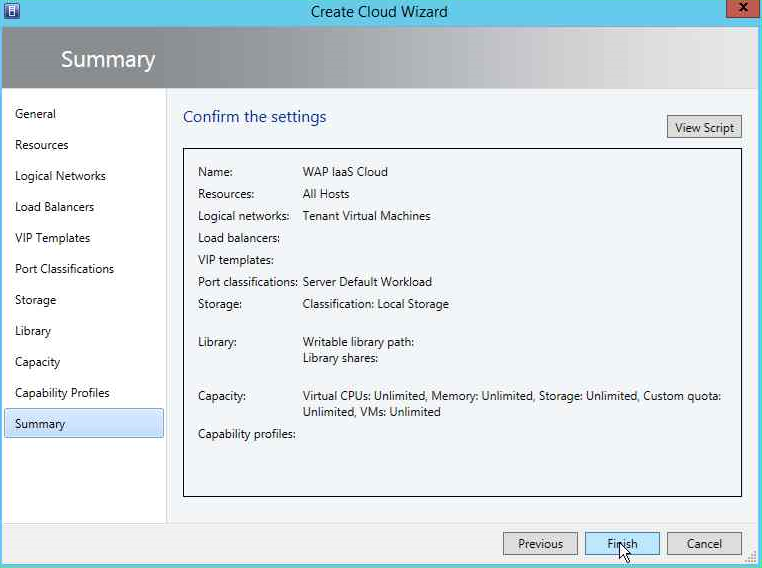Screen dimensions: 762x568
Task: Go to the Storage step
Action: [35, 300]
